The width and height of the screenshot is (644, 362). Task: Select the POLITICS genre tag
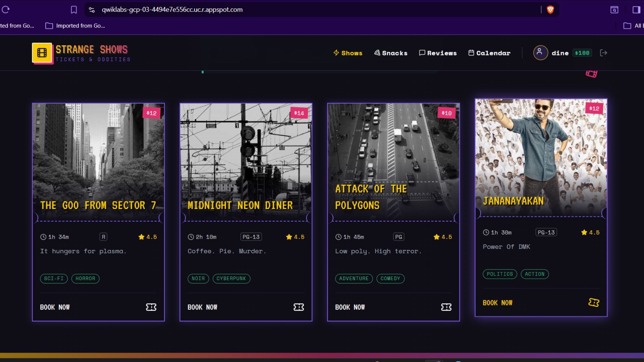click(x=500, y=274)
